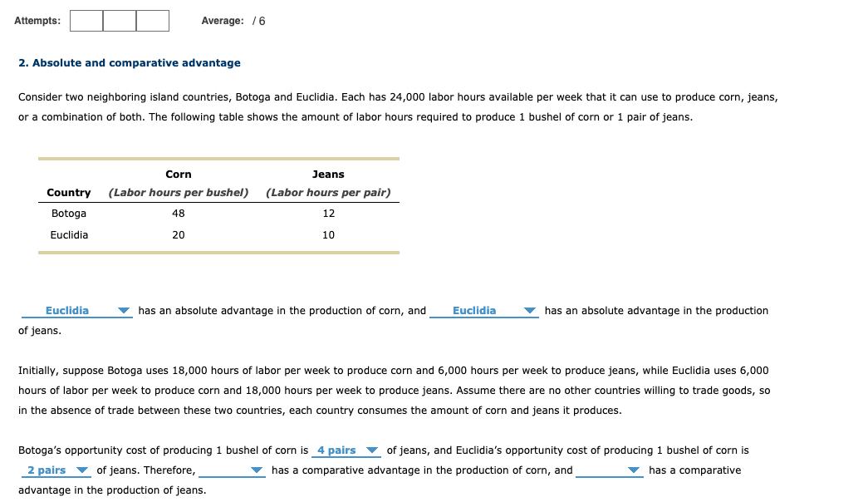The width and height of the screenshot is (868, 502).
Task: Click the arrow on the blank dropdown after 'and'
Action: point(634,470)
